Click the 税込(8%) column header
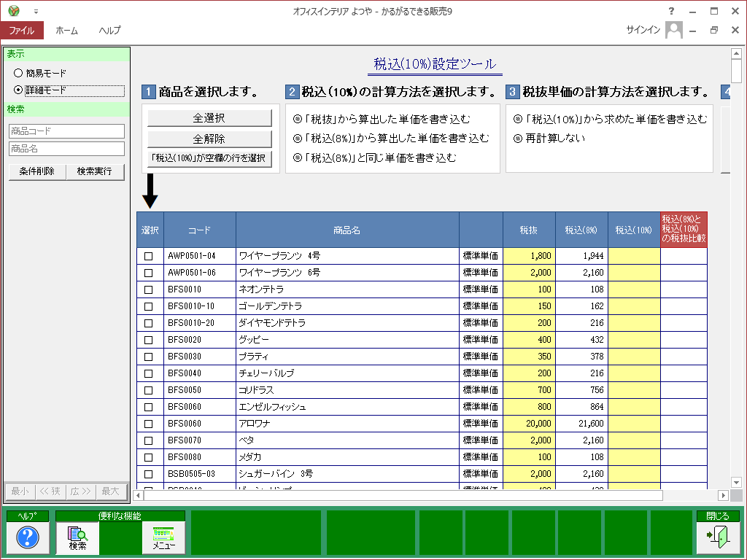 (x=581, y=230)
